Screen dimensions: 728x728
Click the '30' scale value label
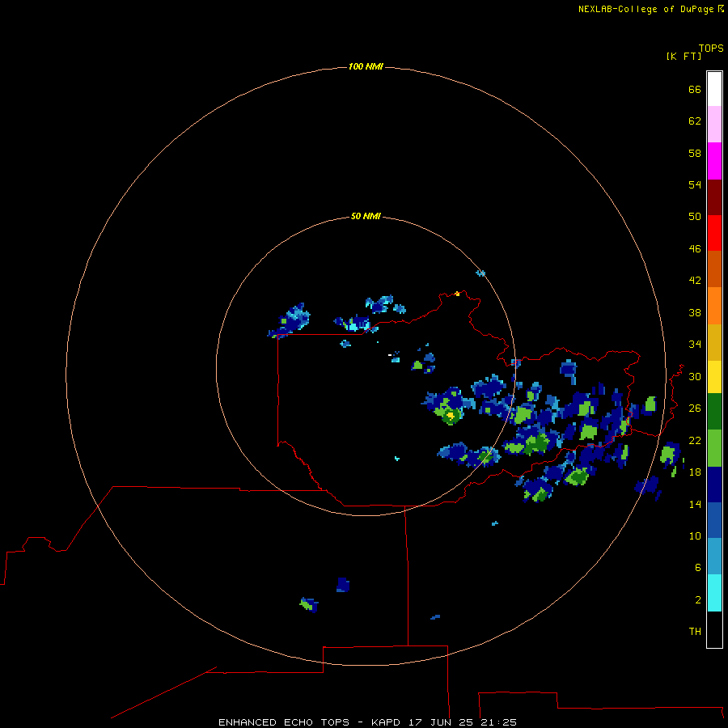pos(695,376)
